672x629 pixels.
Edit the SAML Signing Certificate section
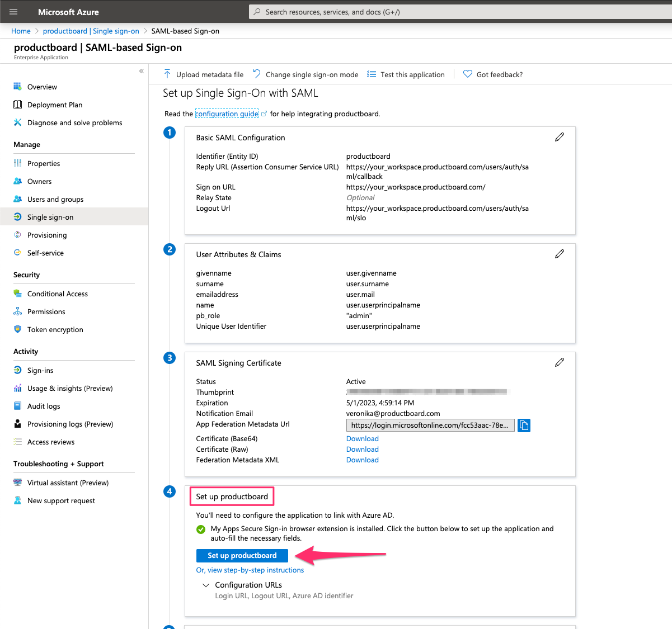point(559,363)
